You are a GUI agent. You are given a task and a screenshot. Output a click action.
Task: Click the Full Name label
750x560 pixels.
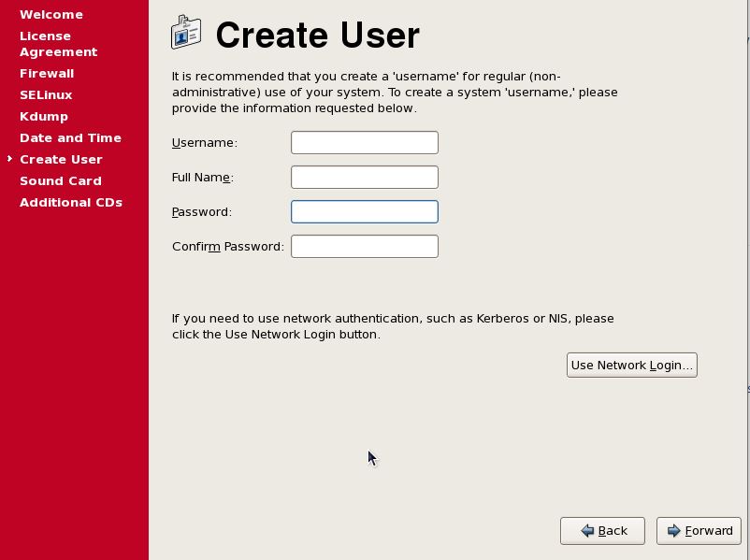[x=203, y=178]
